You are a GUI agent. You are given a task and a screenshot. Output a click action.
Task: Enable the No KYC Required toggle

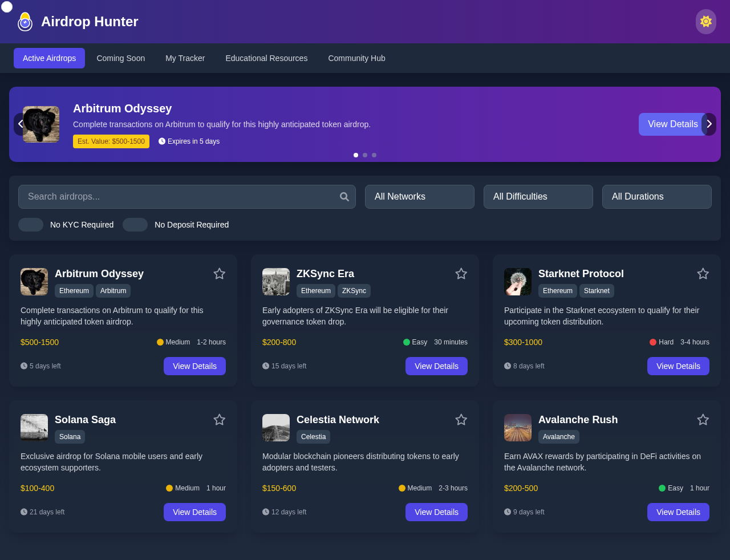coord(31,225)
